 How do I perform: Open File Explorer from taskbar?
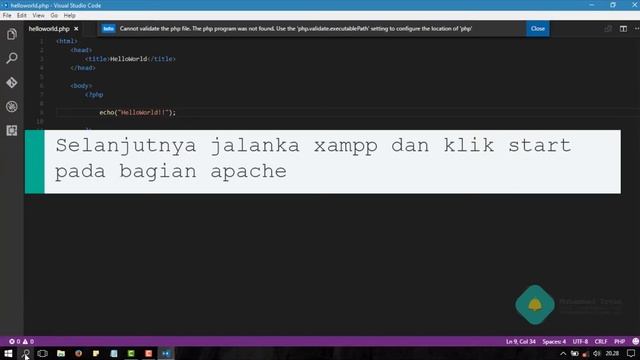(x=61, y=353)
